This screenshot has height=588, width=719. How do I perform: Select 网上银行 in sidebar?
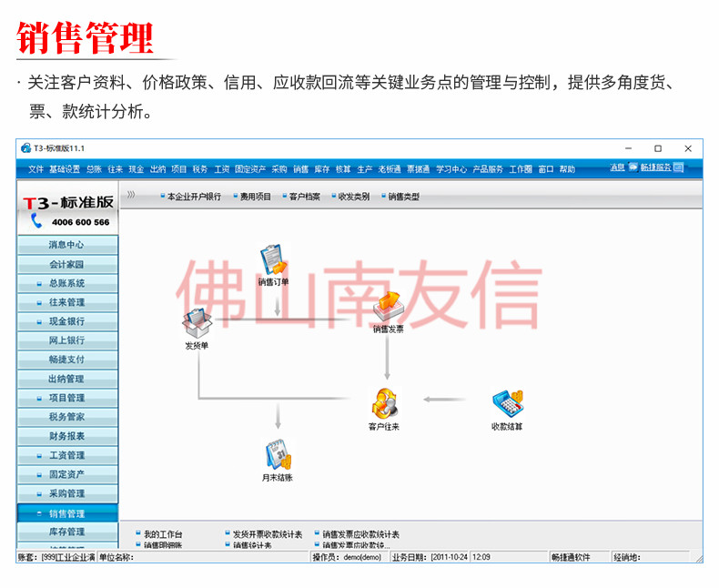(67, 340)
